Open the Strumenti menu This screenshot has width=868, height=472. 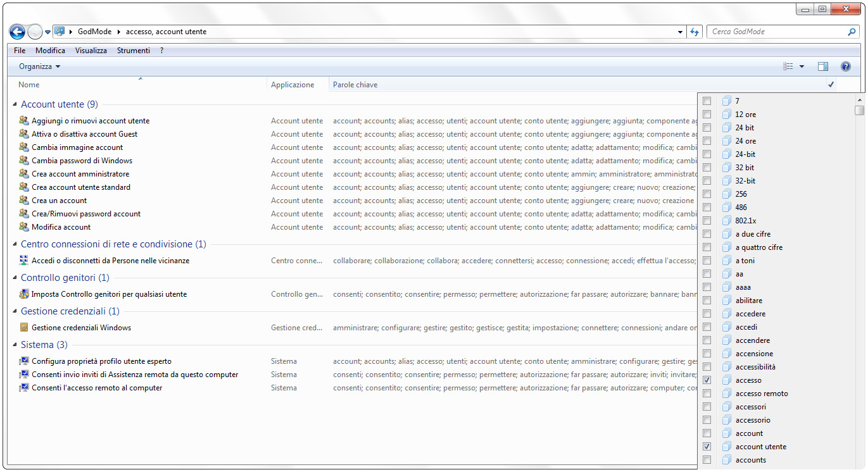tap(134, 51)
